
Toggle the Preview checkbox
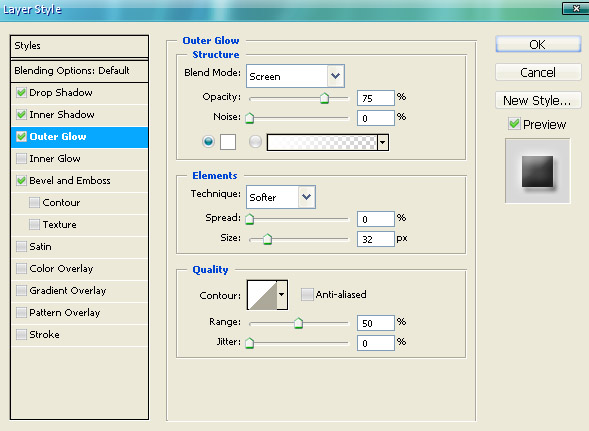click(x=514, y=124)
